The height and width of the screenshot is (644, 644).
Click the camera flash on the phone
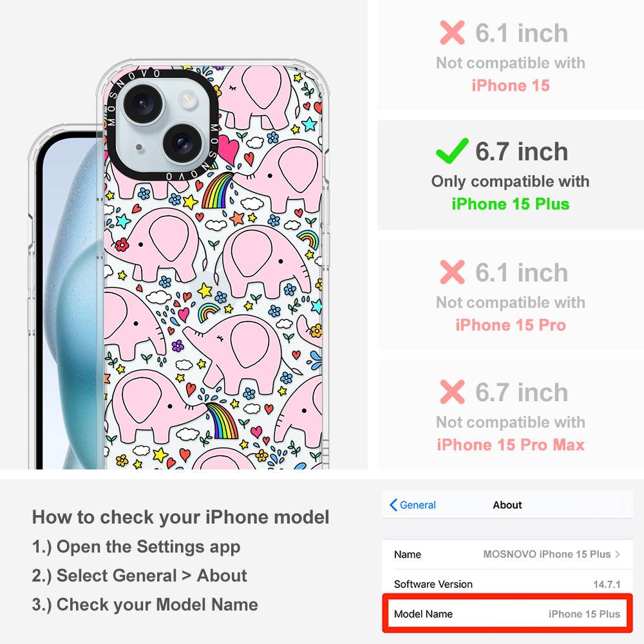pos(187,99)
